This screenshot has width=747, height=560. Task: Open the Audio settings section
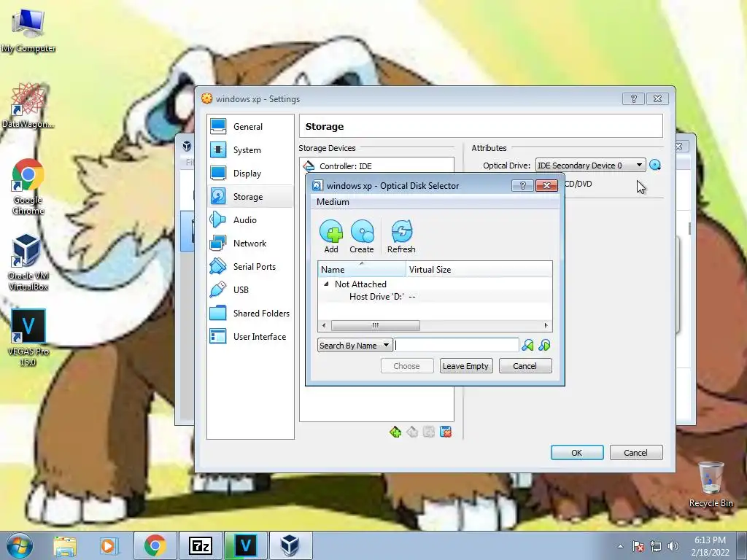point(251,220)
